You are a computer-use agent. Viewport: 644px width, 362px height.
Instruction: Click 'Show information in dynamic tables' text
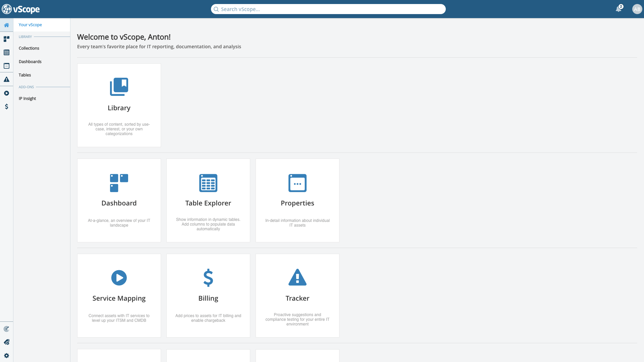(208, 224)
